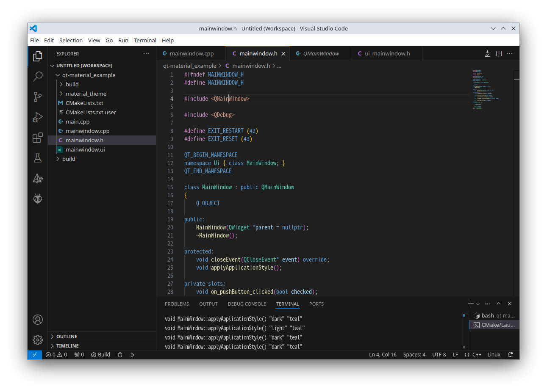The width and height of the screenshot is (547, 392).
Task: Click the ports forwarded status item
Action: (x=79, y=355)
